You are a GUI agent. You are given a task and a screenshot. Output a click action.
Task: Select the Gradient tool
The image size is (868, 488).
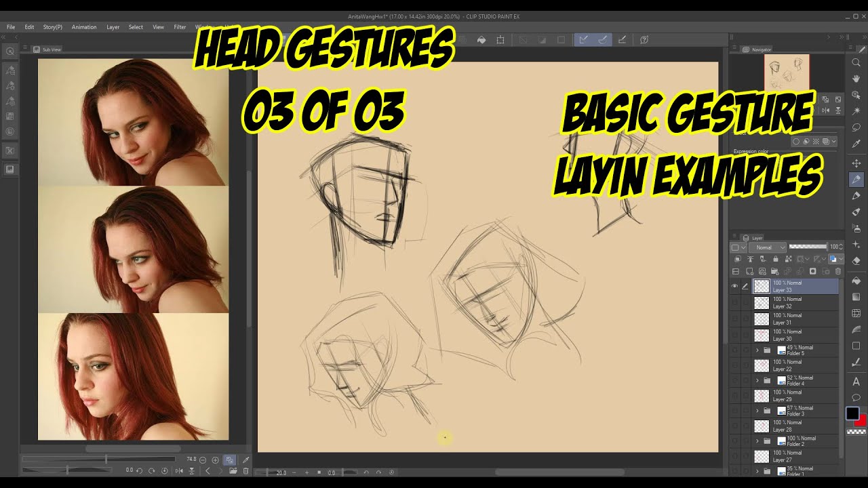(856, 297)
